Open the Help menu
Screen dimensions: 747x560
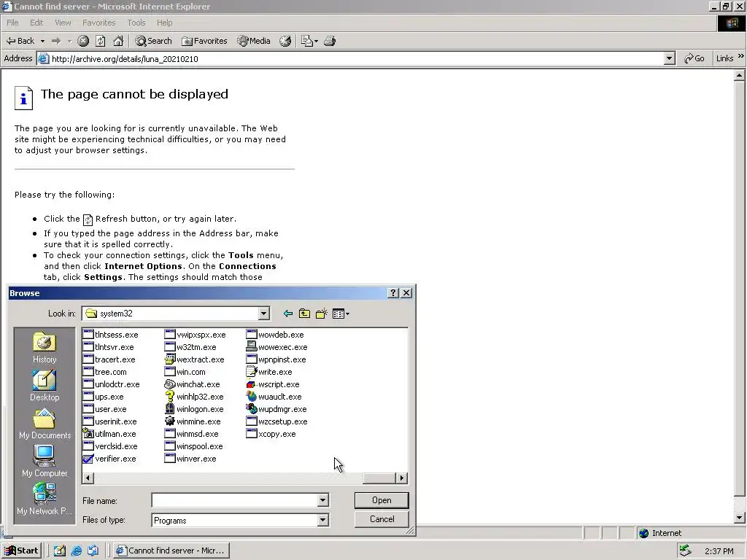tap(164, 23)
